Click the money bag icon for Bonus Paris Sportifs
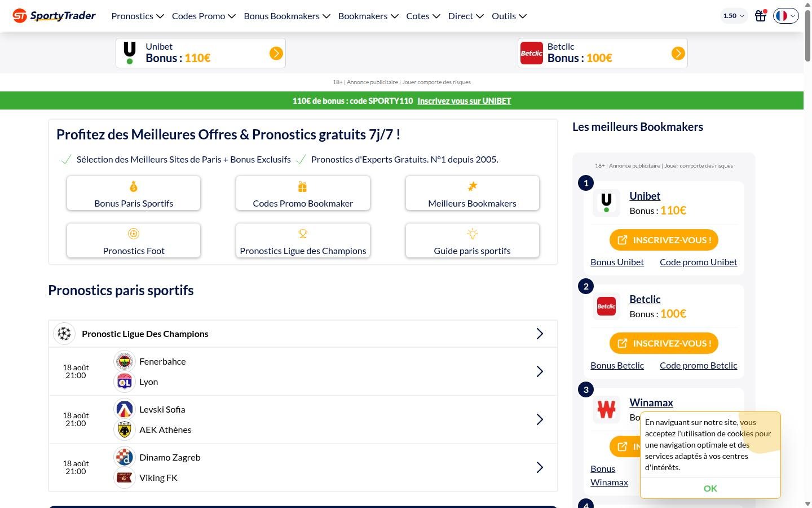The image size is (812, 508). click(x=134, y=186)
